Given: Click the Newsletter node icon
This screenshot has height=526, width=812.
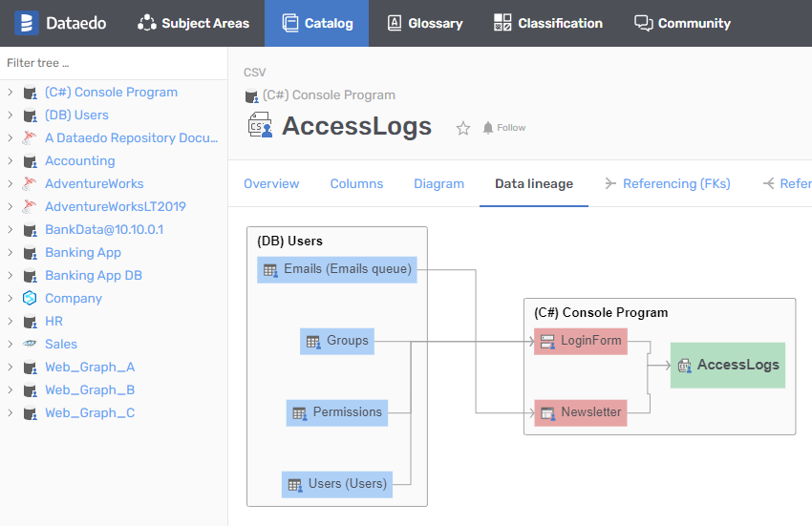Looking at the screenshot, I should [x=547, y=413].
